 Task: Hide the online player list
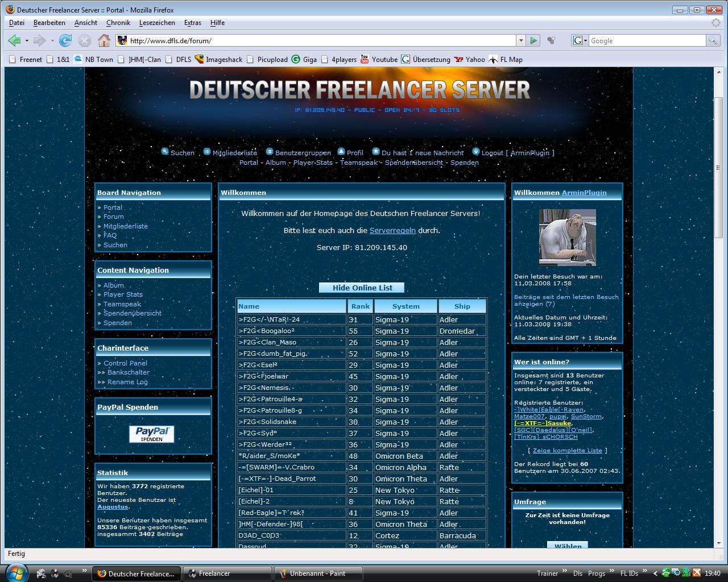click(362, 288)
